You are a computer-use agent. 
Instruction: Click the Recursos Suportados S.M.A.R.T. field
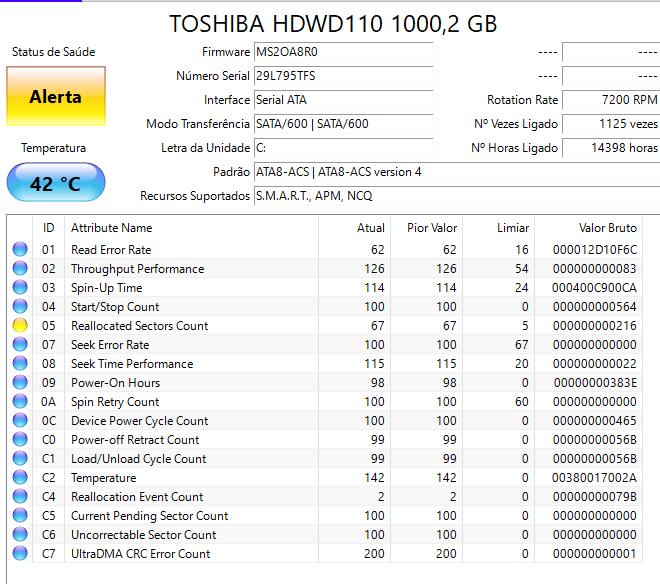click(x=457, y=196)
